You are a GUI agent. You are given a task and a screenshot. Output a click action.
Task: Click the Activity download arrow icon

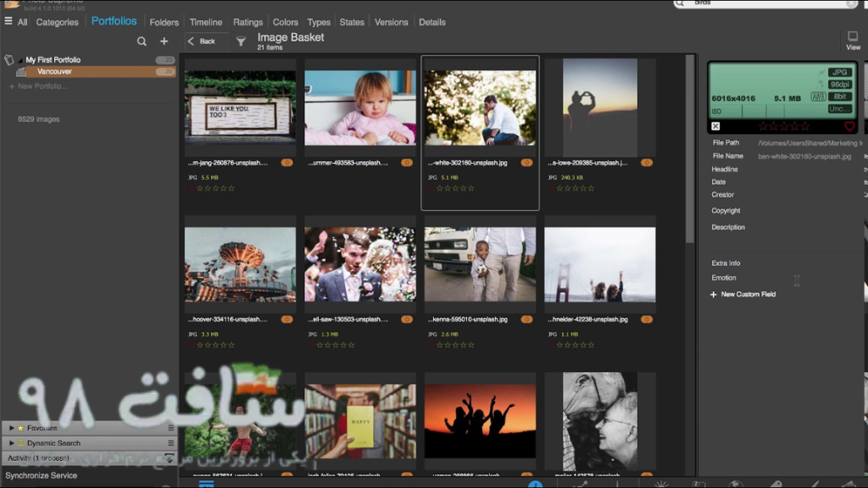click(169, 458)
